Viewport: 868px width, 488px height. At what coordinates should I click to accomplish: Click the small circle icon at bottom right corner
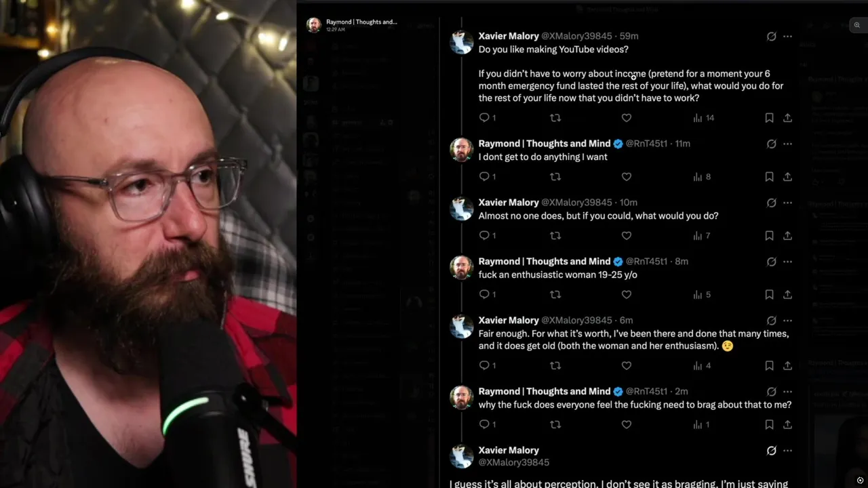pyautogui.click(x=860, y=480)
